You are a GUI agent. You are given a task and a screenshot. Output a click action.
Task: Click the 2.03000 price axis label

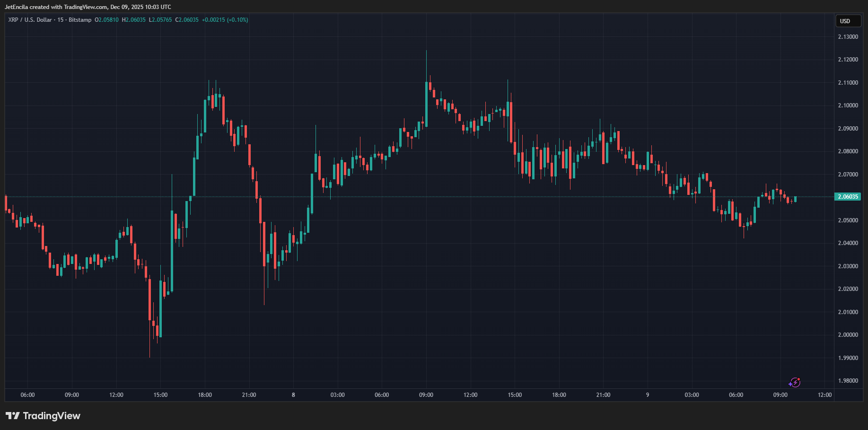(848, 266)
